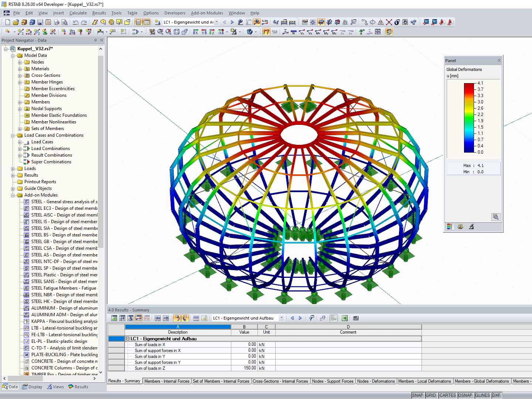Open the balance scale factors tab in Panel

tap(460, 226)
